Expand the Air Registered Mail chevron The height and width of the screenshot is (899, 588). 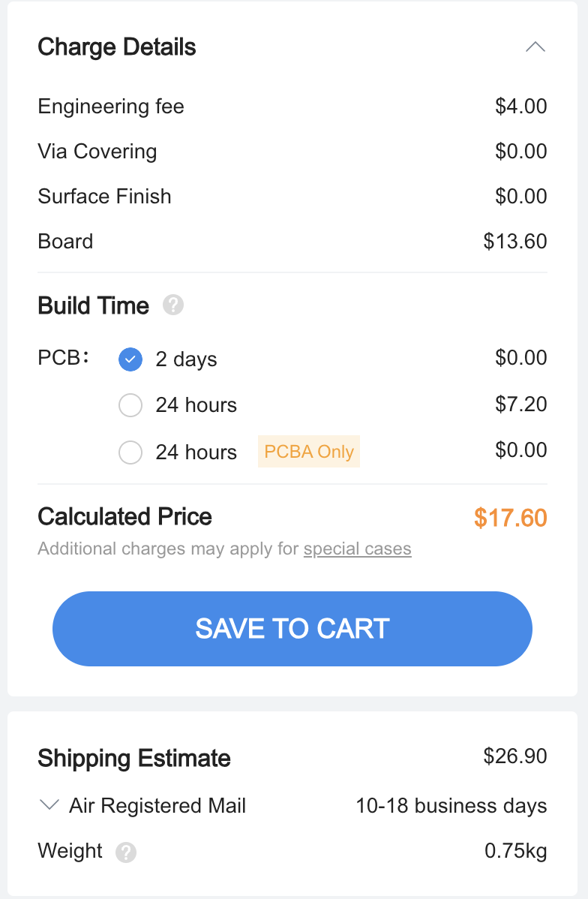49,806
